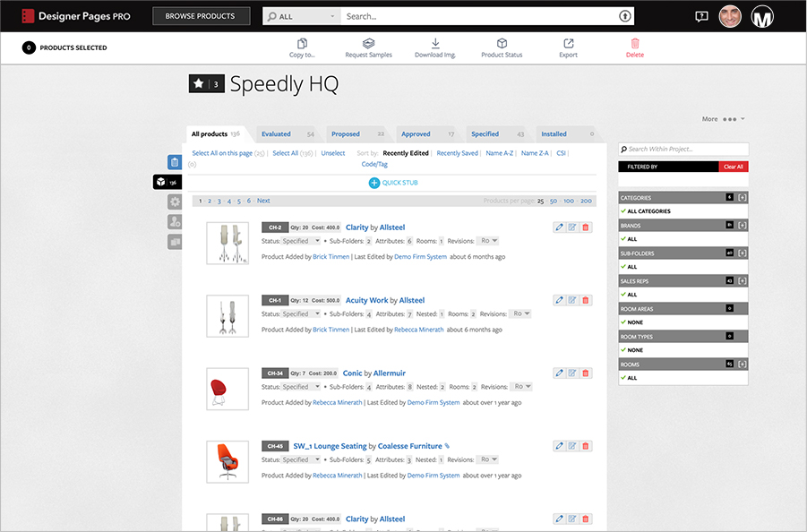The height and width of the screenshot is (532, 807).
Task: Toggle the ALL check under Sales Reps
Action: coord(623,295)
